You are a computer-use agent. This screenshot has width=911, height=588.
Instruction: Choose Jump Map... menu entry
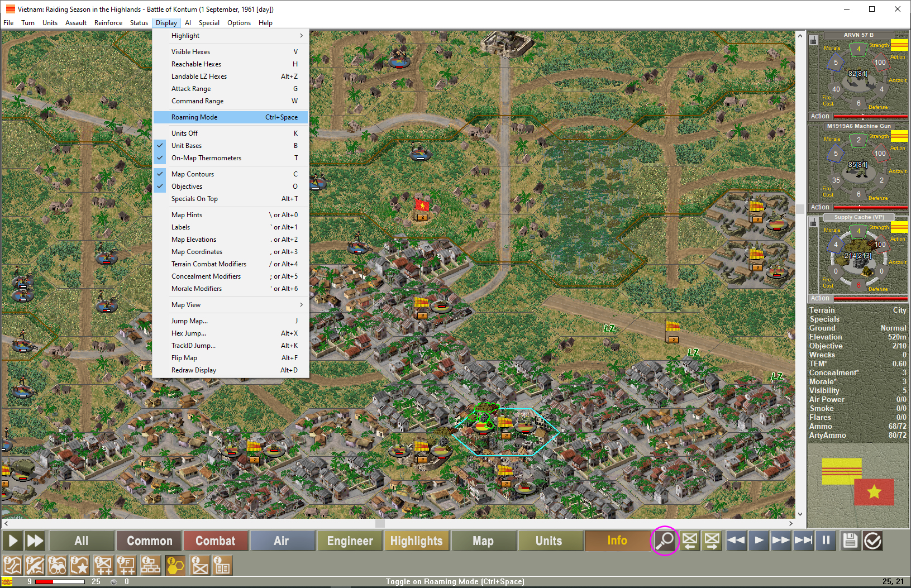[231, 321]
